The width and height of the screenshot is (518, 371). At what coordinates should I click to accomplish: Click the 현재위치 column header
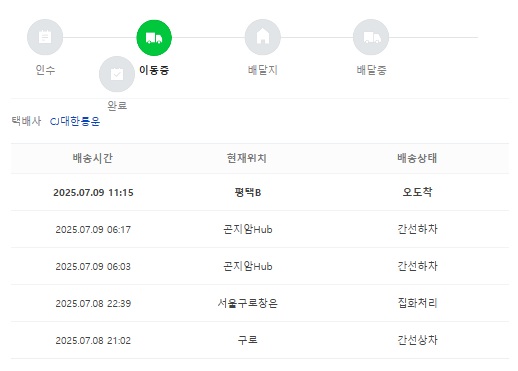[x=247, y=158]
